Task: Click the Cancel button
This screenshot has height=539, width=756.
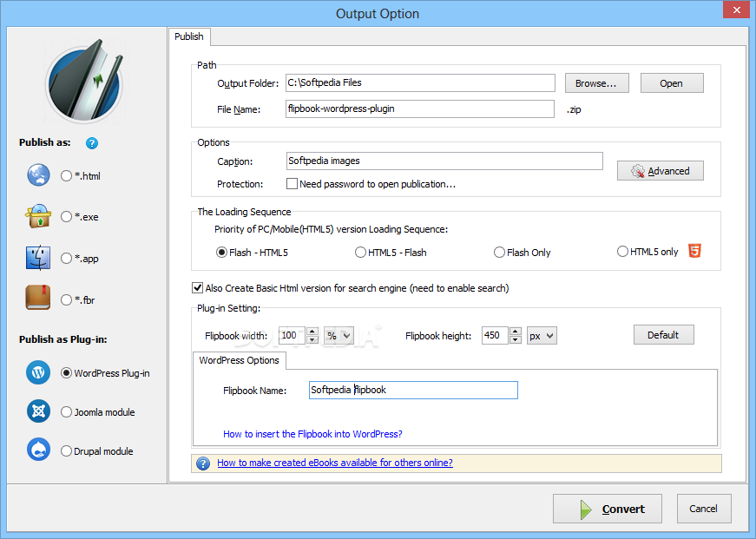Action: tap(703, 509)
